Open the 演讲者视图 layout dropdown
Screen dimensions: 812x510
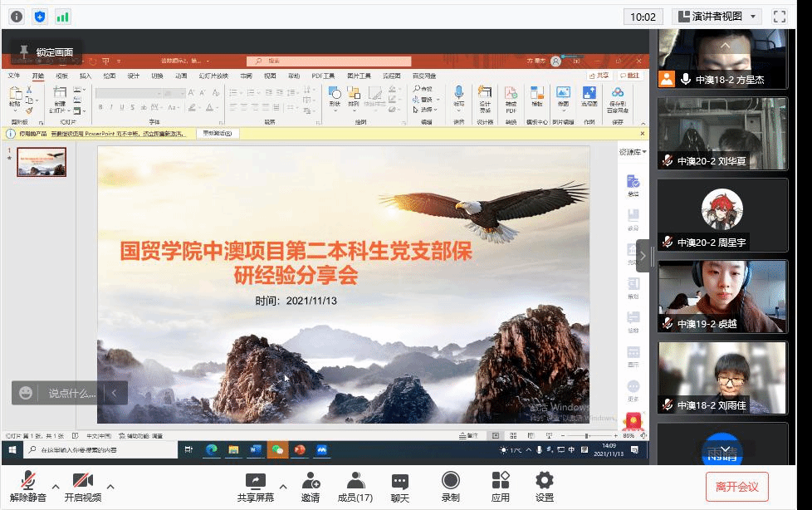tap(717, 17)
